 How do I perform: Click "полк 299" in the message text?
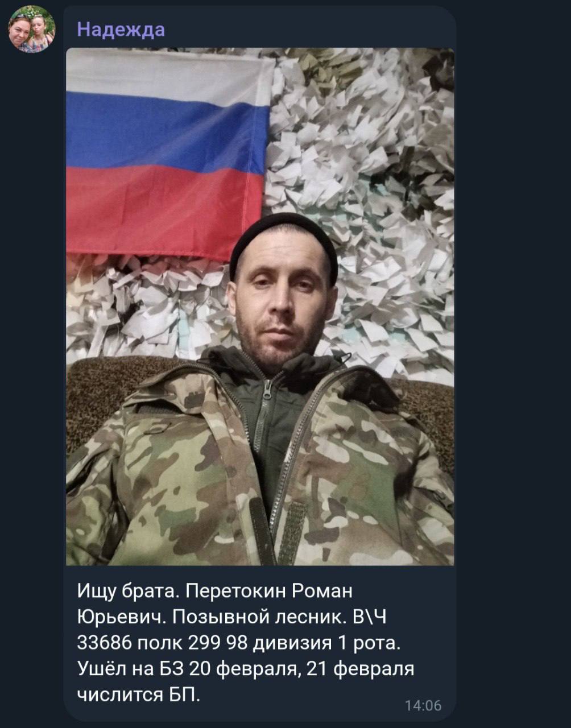[x=179, y=643]
